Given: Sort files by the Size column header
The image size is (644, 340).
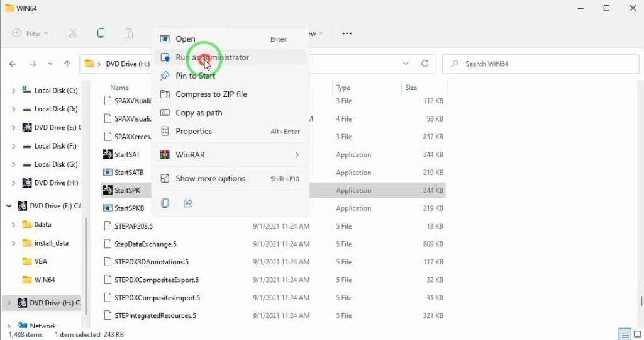Looking at the screenshot, I should (411, 88).
